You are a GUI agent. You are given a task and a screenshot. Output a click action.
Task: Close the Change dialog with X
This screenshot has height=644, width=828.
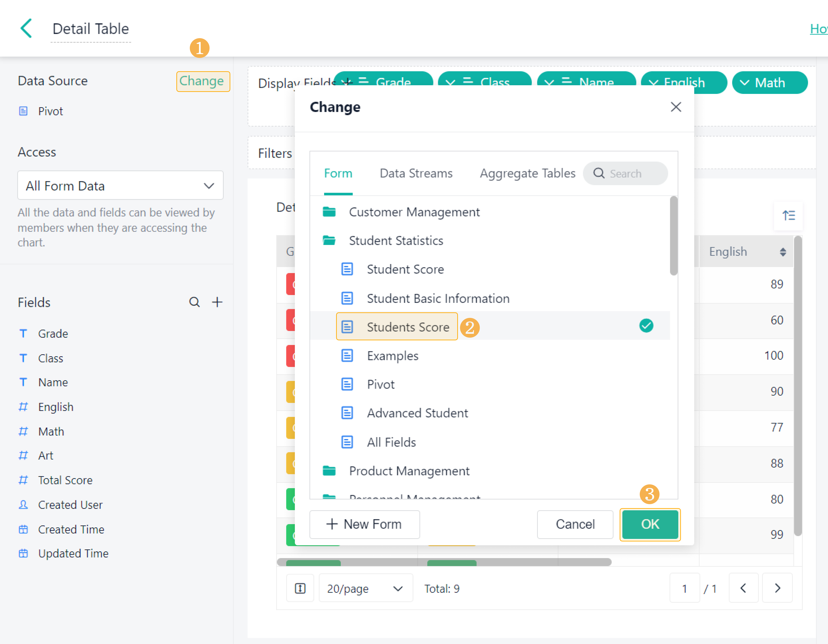(676, 107)
